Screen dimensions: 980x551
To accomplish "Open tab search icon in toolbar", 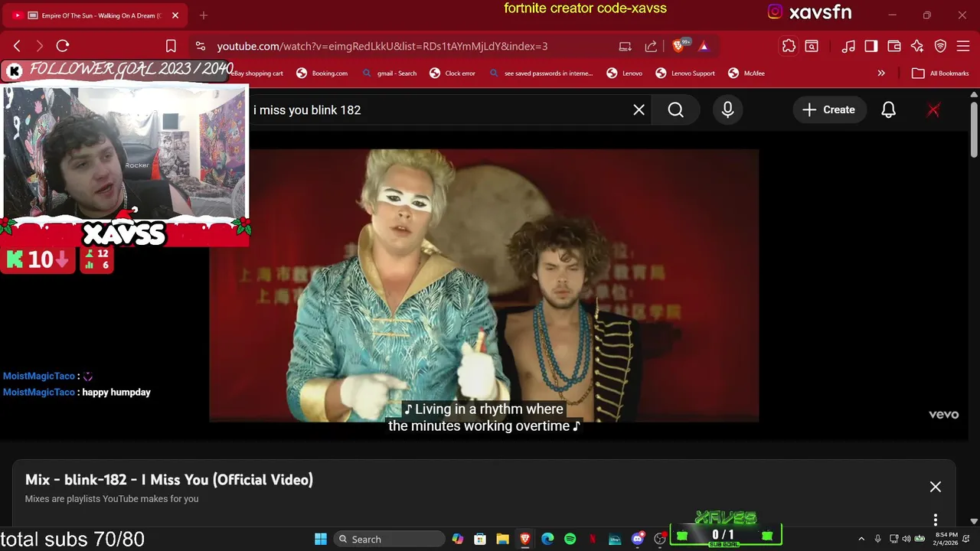I will point(812,46).
